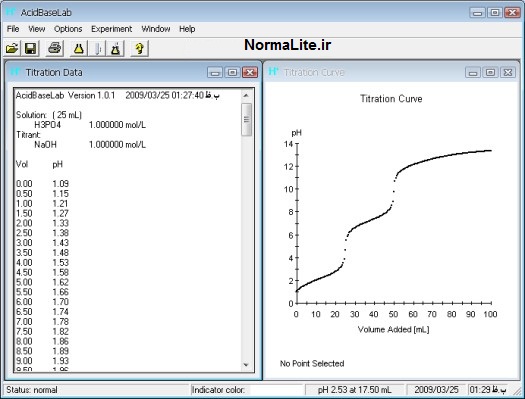Click scroll up arrow in Titration Data
Screen dimensions: 525x399
[x=246, y=95]
